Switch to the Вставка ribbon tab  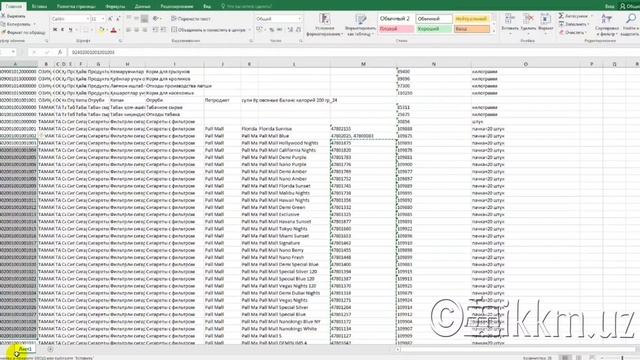pyautogui.click(x=39, y=6)
